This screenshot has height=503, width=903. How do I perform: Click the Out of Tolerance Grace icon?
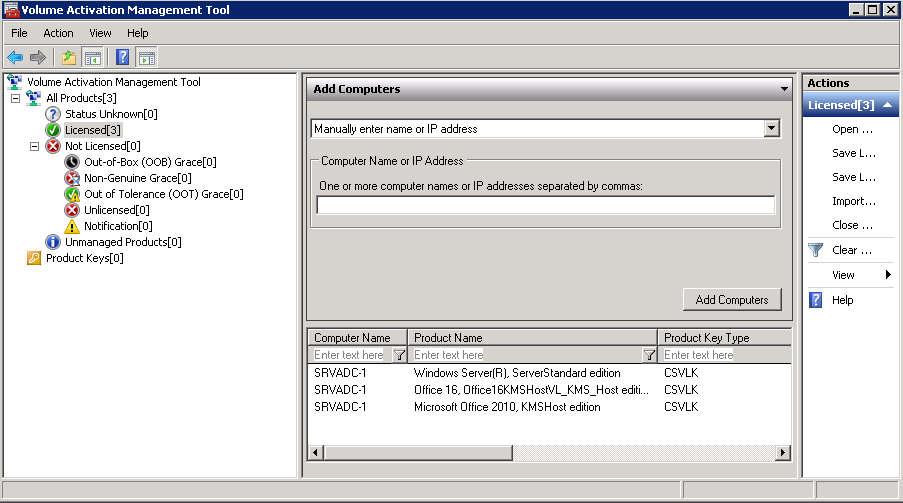click(x=71, y=194)
